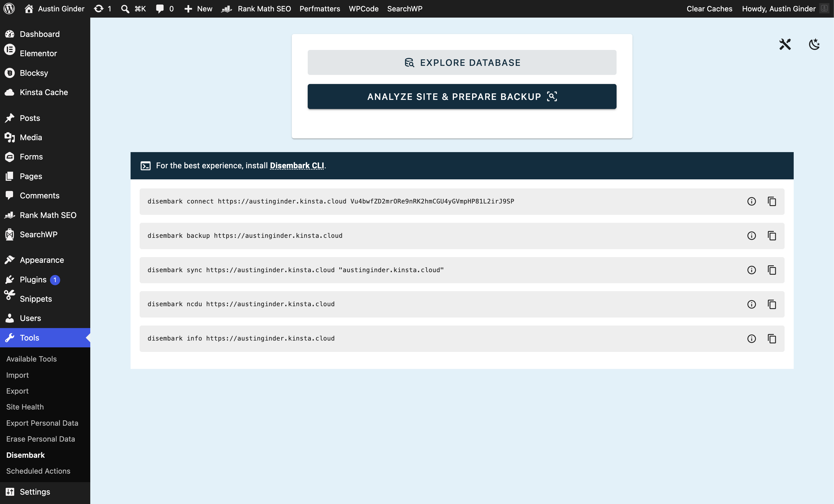
Task: Open the updates icon showing 1
Action: [102, 9]
